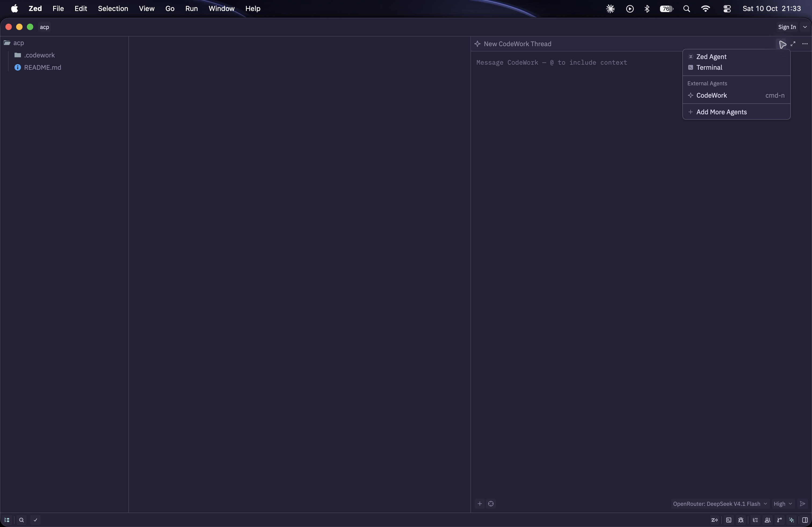Click the Wi-Fi icon in menu bar
The width and height of the screenshot is (812, 527).
[x=706, y=9]
